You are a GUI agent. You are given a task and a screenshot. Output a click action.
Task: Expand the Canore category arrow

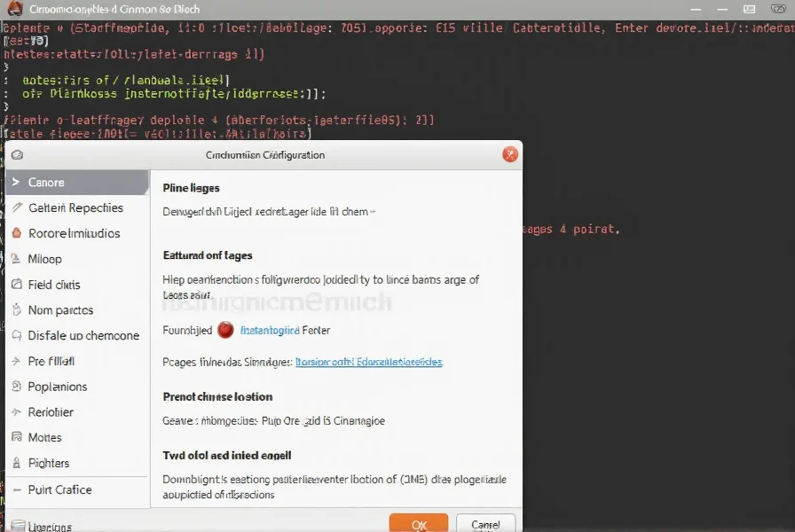[x=16, y=183]
